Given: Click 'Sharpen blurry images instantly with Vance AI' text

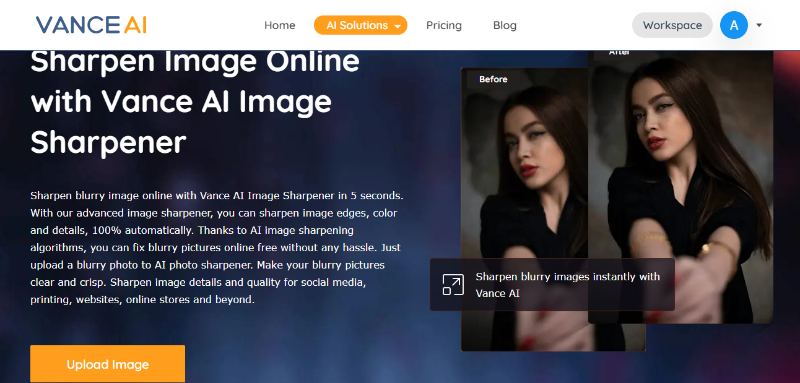Looking at the screenshot, I should click(568, 285).
